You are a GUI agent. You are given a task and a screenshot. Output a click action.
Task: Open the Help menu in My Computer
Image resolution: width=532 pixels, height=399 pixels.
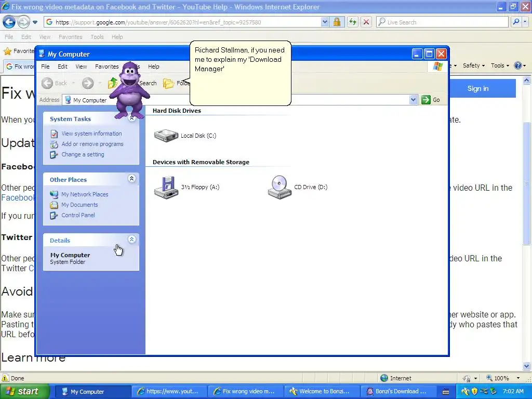pyautogui.click(x=153, y=66)
